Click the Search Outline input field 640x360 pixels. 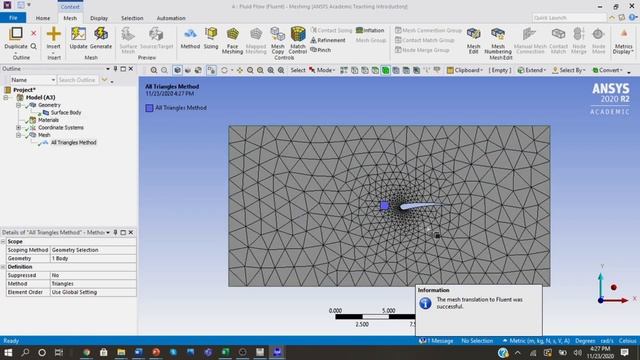[78, 80]
